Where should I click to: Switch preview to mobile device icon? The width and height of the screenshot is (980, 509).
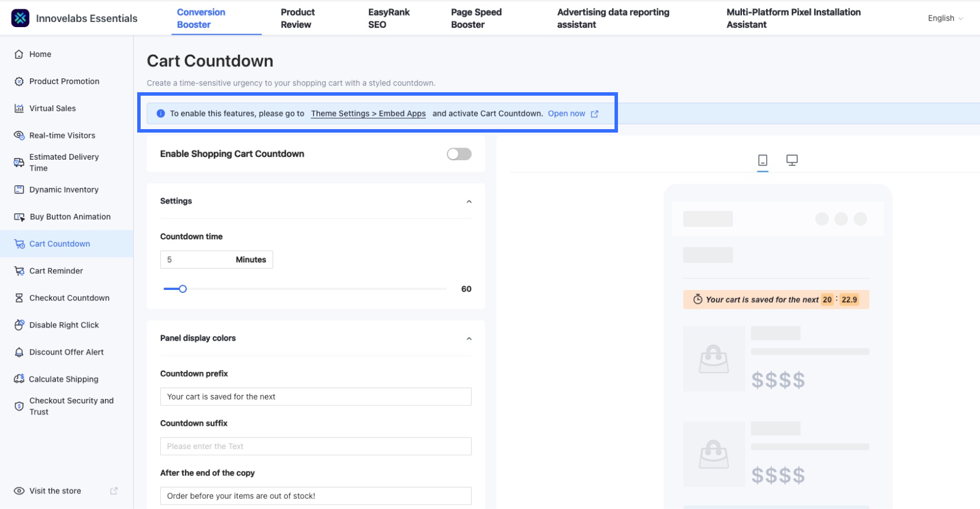tap(762, 160)
